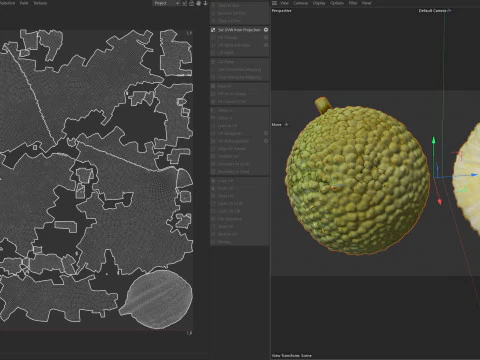Image resolution: width=480 pixels, height=360 pixels.
Task: Click the plus icon beside the Move label
Action: tap(286, 125)
